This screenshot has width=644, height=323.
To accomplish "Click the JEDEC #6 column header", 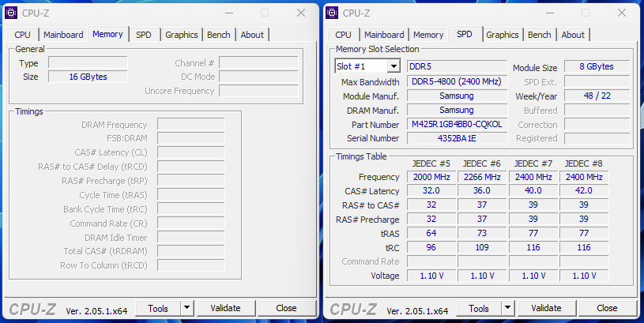I will [x=482, y=163].
